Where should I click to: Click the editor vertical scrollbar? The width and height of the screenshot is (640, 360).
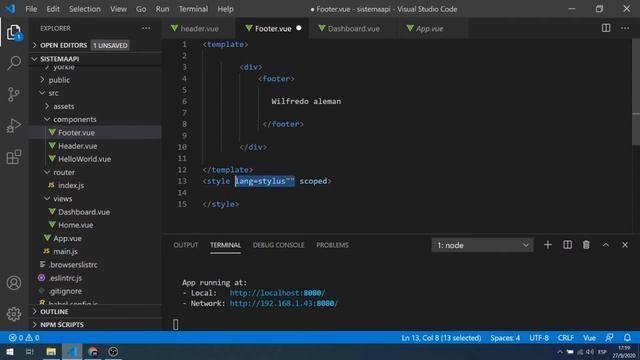636,92
